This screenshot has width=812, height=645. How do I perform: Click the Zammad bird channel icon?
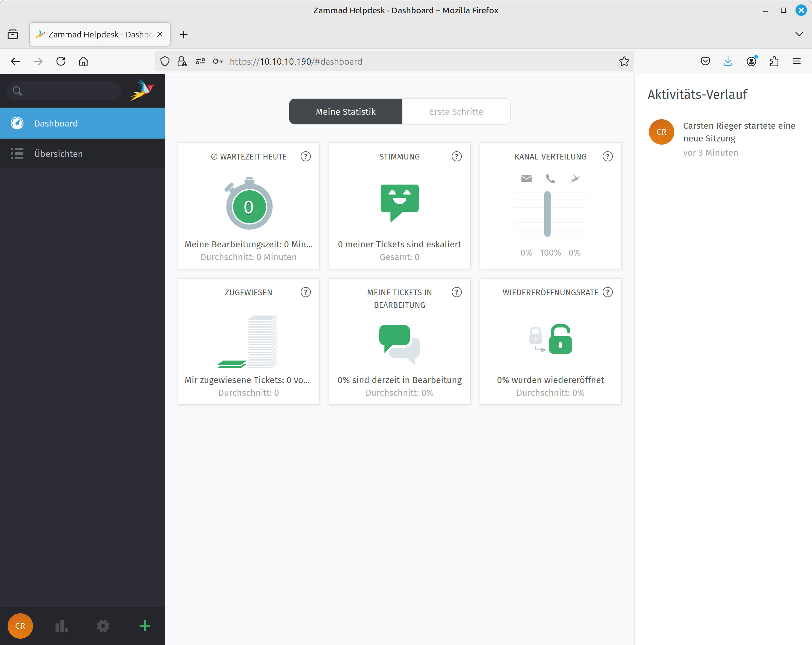(x=575, y=178)
